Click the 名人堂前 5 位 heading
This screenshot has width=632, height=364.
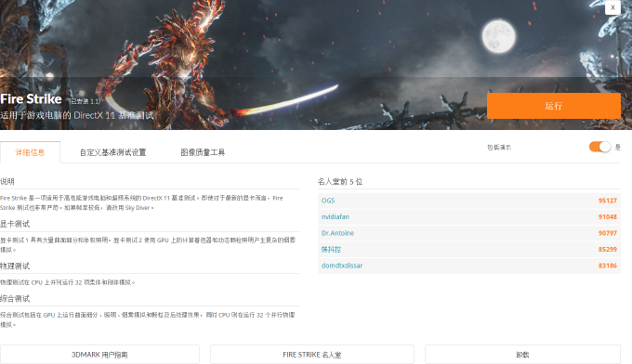click(x=340, y=182)
